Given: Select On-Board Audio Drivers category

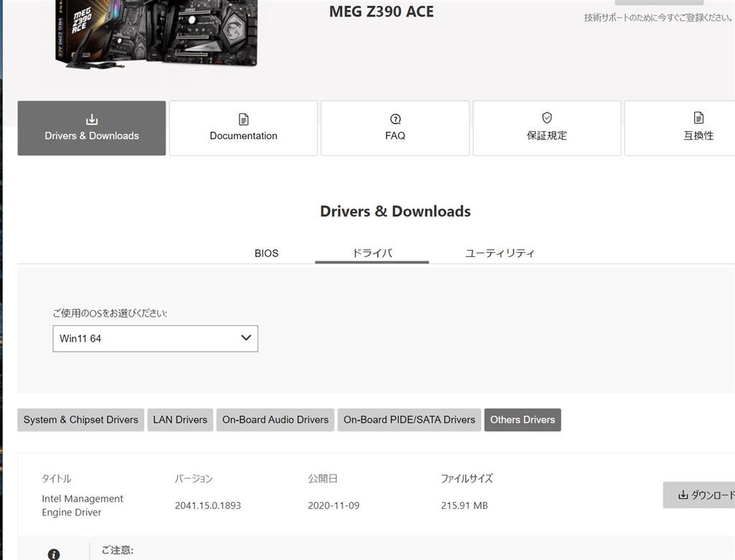Looking at the screenshot, I should click(x=275, y=420).
